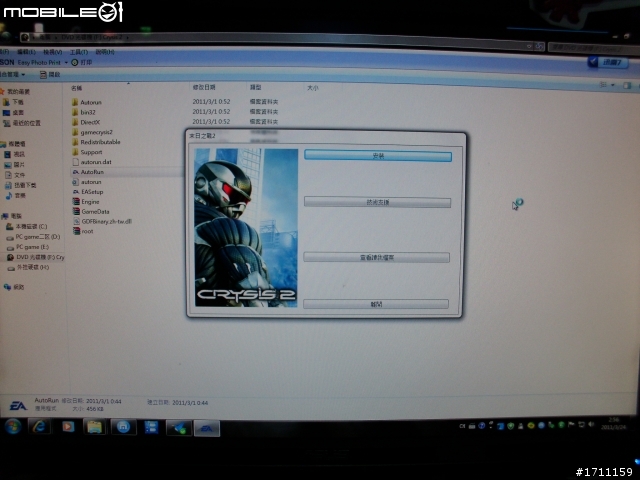Click the refresh button beside address bar

coord(540,46)
